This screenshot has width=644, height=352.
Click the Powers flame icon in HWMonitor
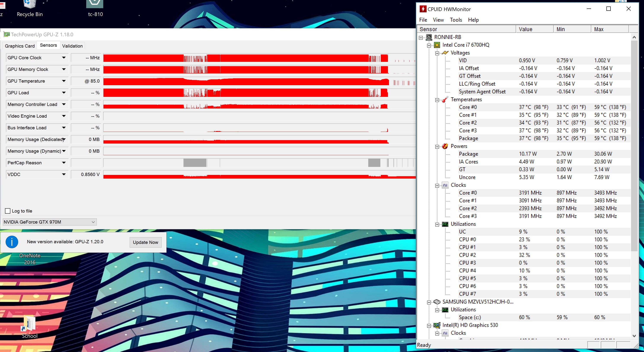445,146
